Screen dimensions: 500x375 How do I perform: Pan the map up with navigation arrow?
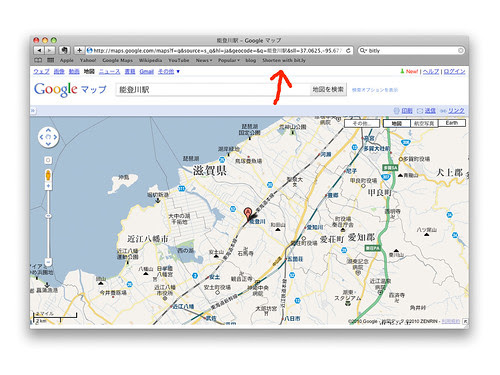click(x=48, y=130)
